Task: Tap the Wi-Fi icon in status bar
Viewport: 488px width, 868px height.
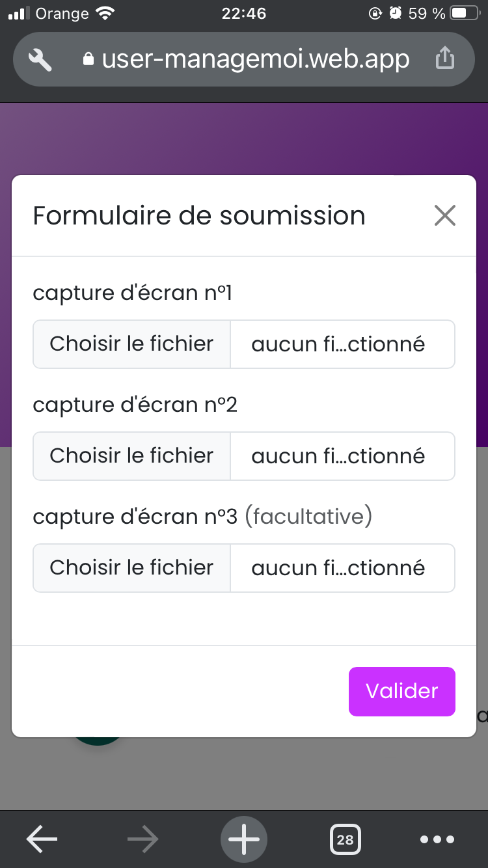Action: (x=104, y=13)
